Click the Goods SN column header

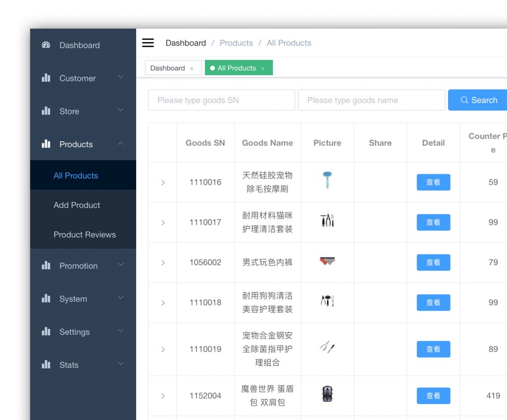pos(205,143)
